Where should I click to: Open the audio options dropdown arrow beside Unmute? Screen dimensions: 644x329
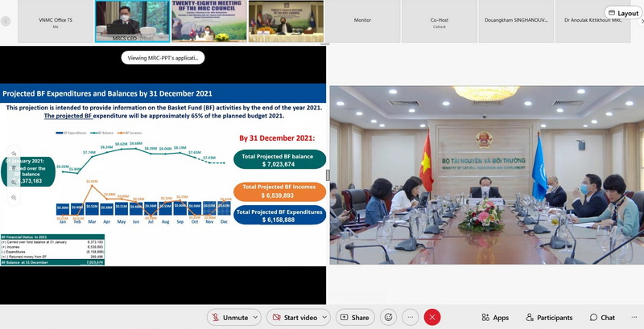[257, 317]
